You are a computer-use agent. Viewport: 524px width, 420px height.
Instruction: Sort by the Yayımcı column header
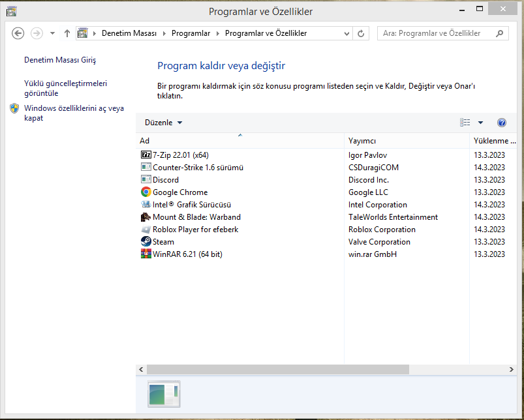407,141
